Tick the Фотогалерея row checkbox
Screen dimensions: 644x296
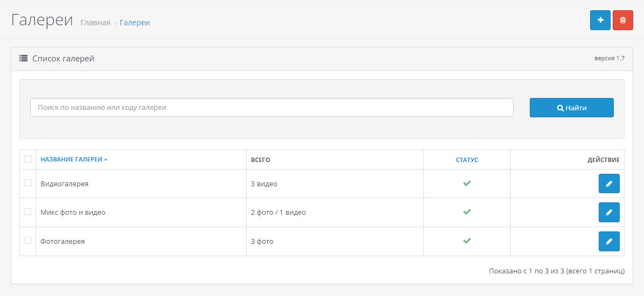(28, 241)
